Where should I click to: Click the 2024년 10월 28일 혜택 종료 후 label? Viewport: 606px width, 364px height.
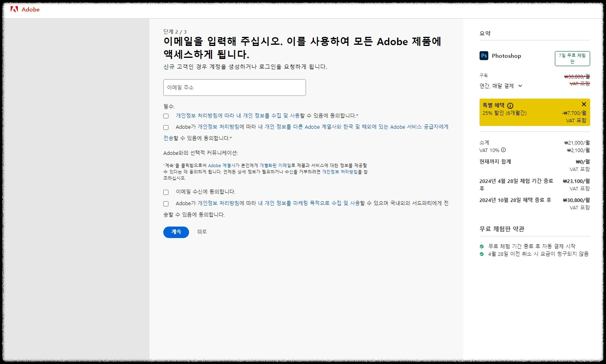pos(515,200)
